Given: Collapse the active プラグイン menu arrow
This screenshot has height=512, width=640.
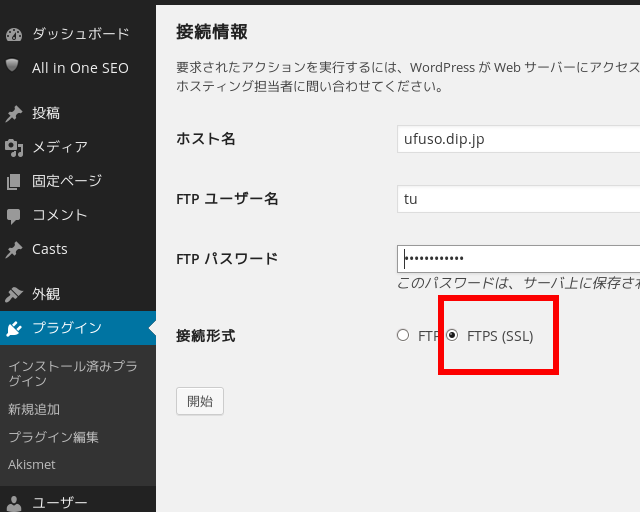Looking at the screenshot, I should 151,328.
